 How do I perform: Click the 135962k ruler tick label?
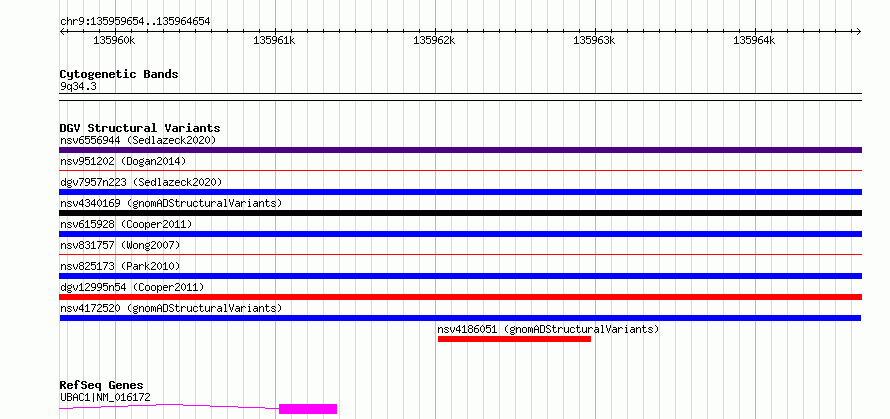point(435,40)
